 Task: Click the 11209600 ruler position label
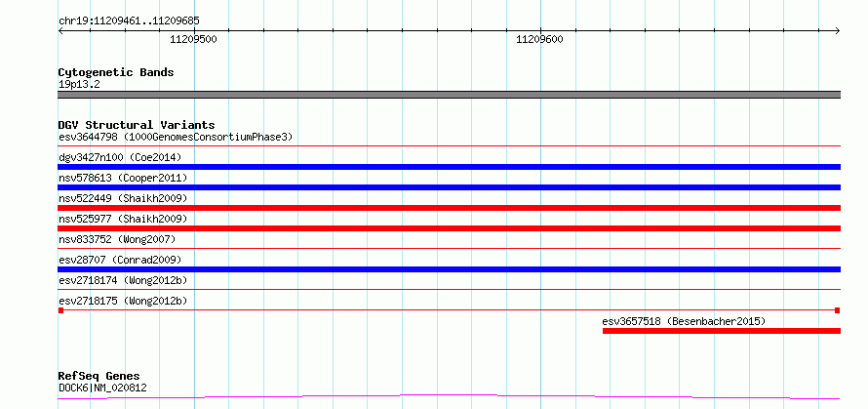click(539, 39)
